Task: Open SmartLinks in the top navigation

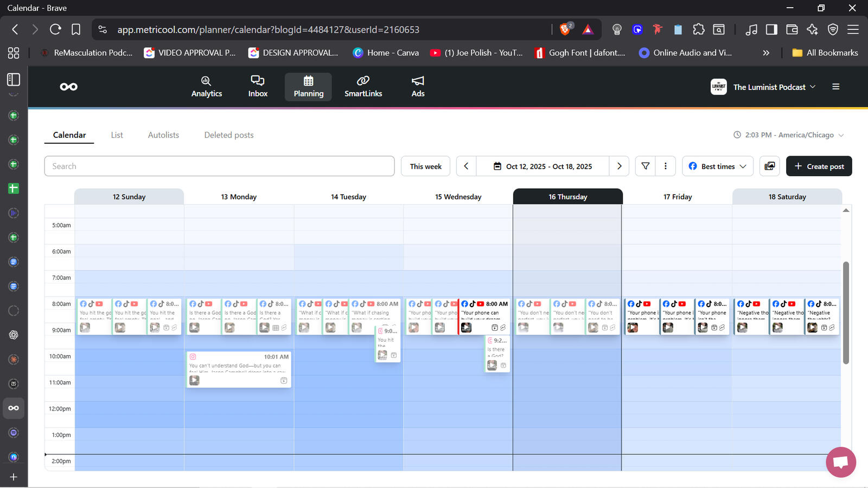Action: [363, 87]
